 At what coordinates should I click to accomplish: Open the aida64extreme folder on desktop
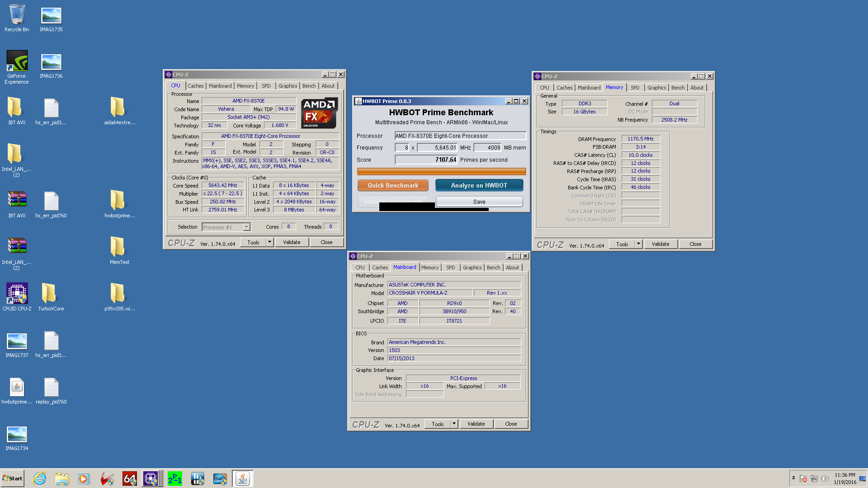(119, 111)
